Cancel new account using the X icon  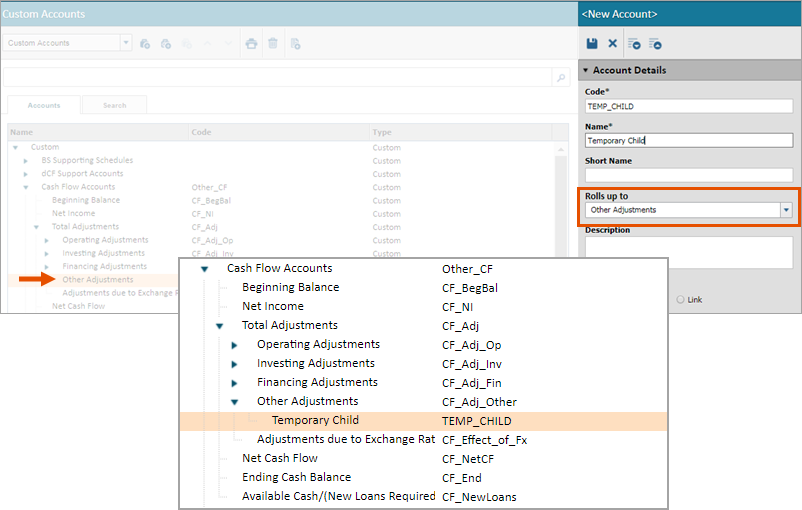pos(612,43)
